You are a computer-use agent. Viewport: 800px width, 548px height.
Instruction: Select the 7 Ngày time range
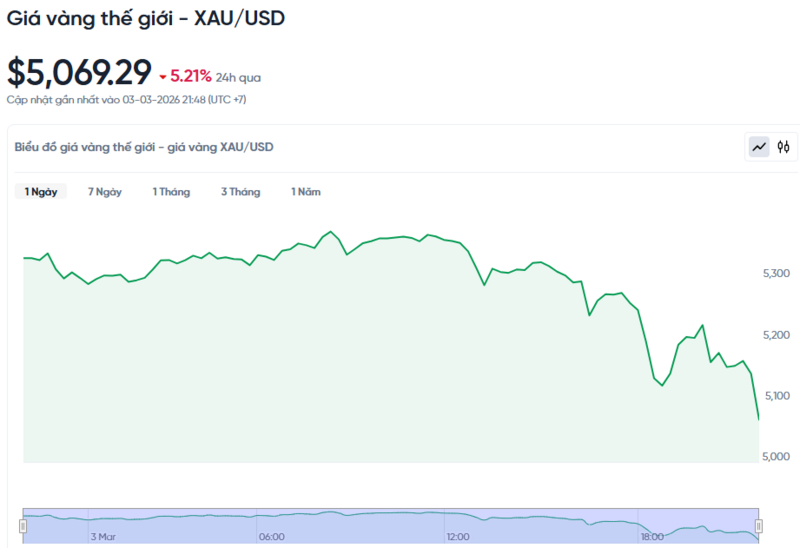[105, 192]
